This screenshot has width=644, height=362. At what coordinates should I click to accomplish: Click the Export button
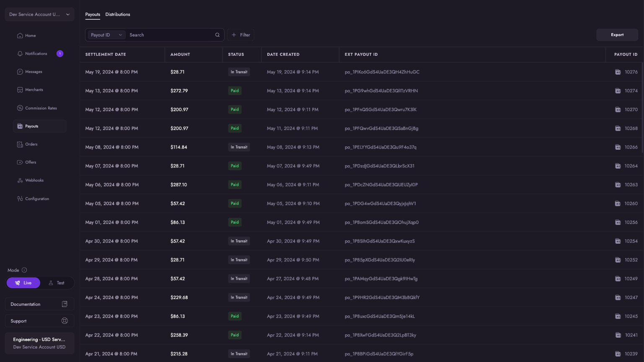tap(617, 35)
